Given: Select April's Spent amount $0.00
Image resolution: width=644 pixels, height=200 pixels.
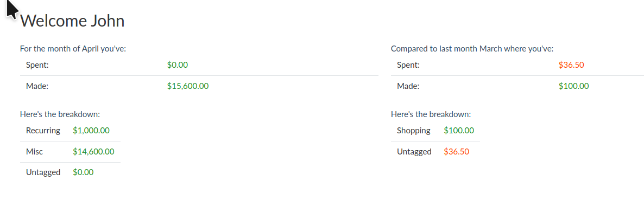Looking at the screenshot, I should pos(178,64).
